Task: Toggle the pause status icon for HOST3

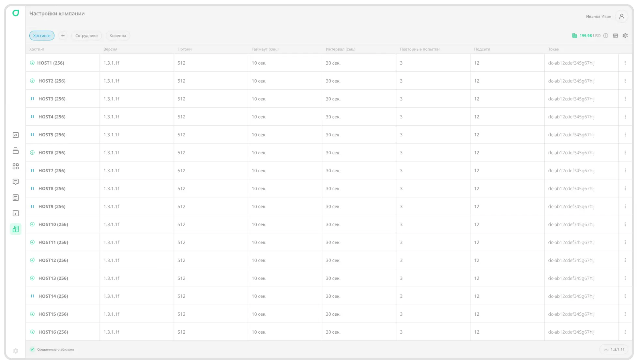Action: (x=32, y=99)
